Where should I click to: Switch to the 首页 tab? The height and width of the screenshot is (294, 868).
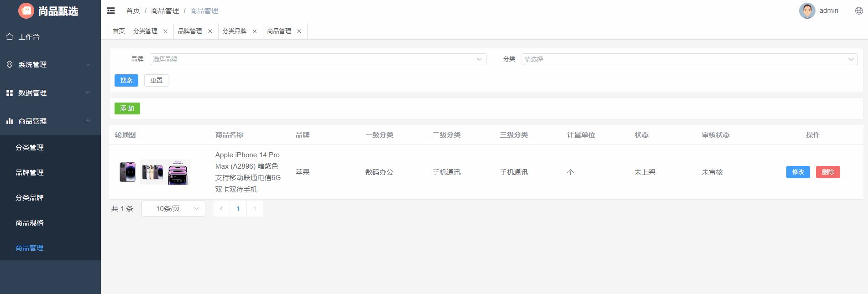(119, 31)
